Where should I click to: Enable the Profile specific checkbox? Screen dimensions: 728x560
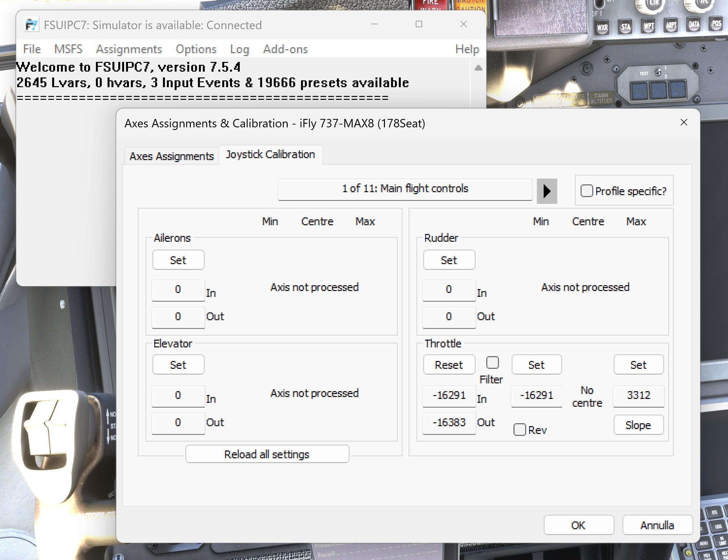(x=586, y=191)
